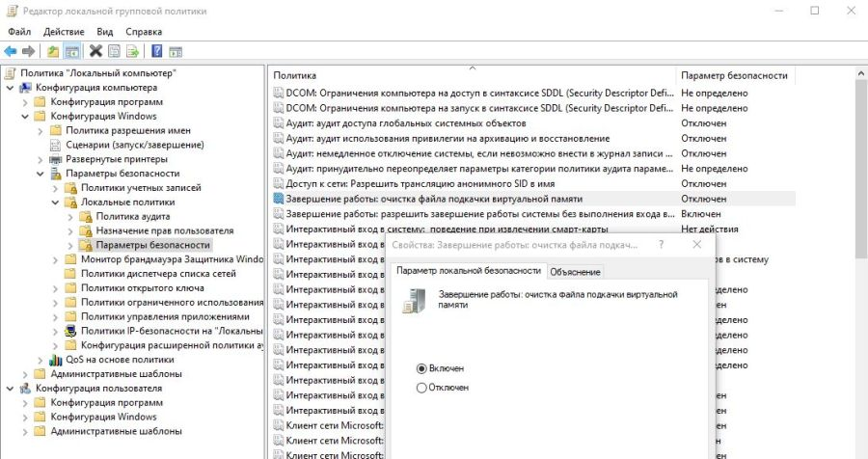Click the server icon in properties dialog
This screenshot has height=459, width=868.
pyautogui.click(x=415, y=301)
